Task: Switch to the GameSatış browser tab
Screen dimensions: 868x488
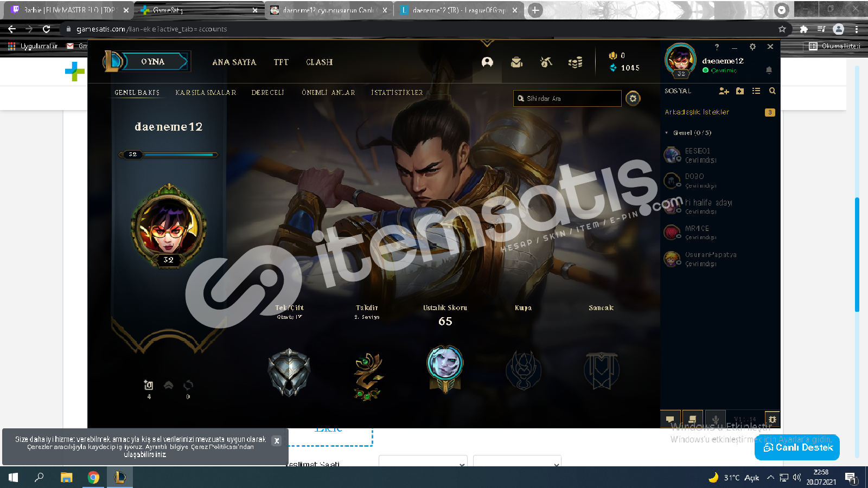Action: click(x=200, y=10)
